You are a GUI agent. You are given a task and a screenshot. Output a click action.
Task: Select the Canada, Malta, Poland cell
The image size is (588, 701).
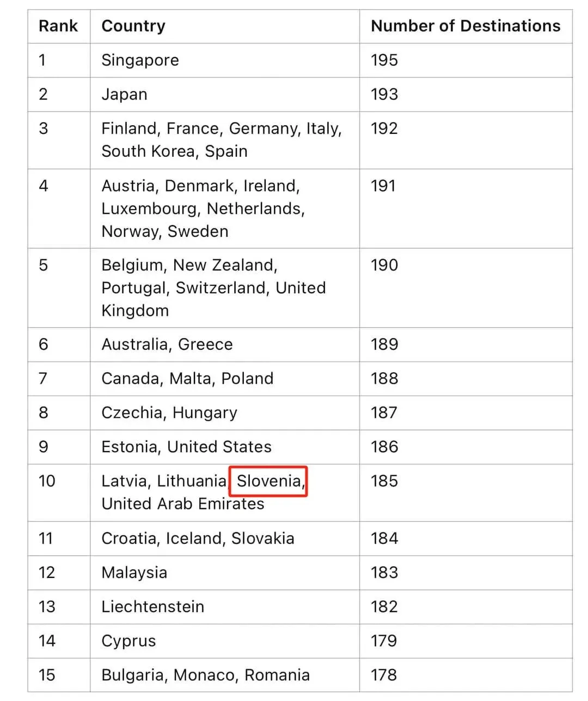[224, 379]
